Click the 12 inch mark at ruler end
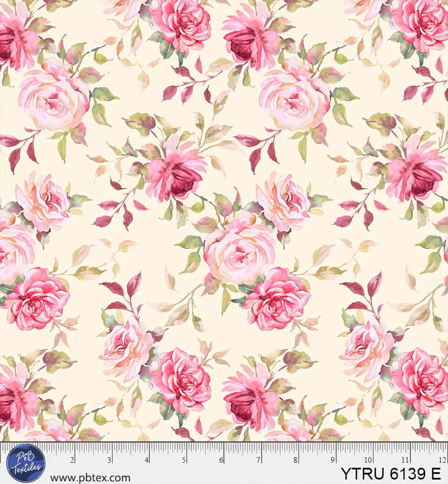The height and width of the screenshot is (484, 448). [442, 460]
